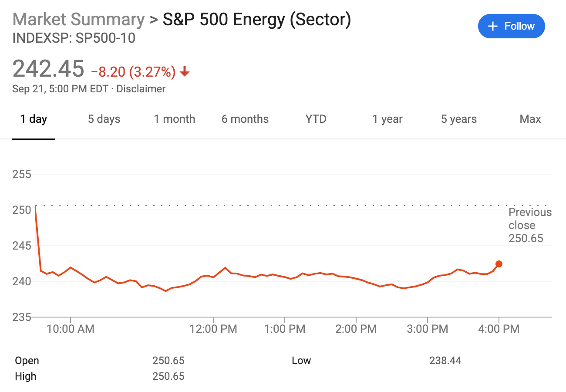Screen dimensions: 566x392
Task: Click the Low value 238.44
Action: point(445,361)
